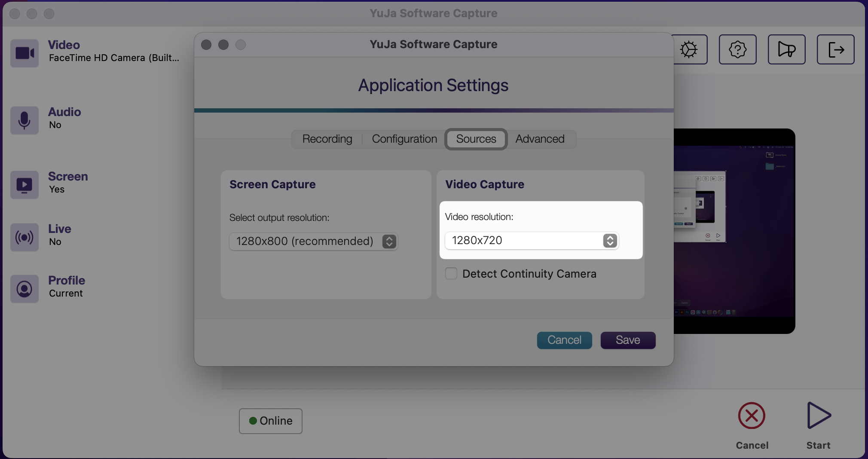Click the Audio microphone icon in sidebar
This screenshot has height=459, width=868.
point(24,120)
